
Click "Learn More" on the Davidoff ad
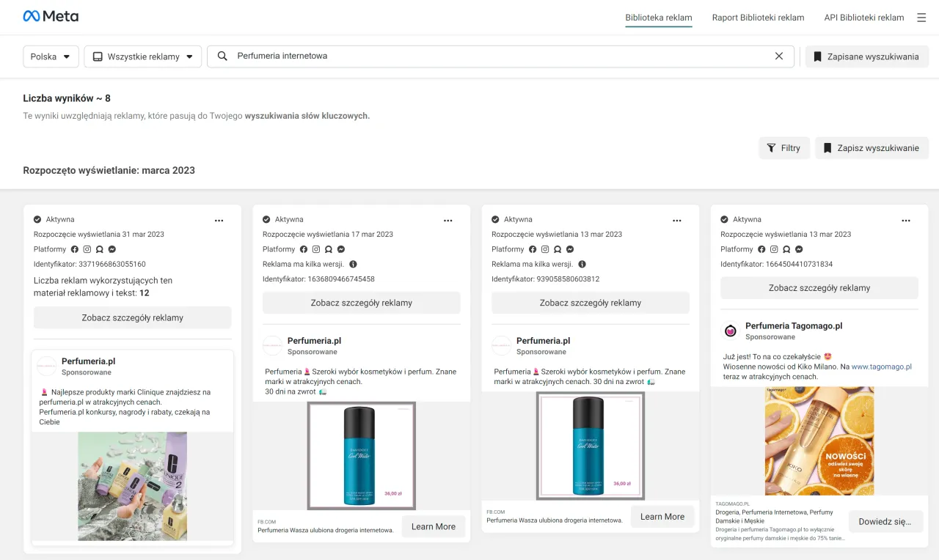pos(434,526)
